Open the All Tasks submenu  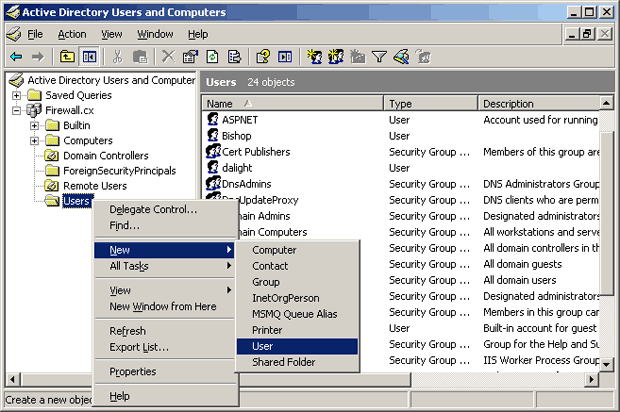(x=164, y=266)
